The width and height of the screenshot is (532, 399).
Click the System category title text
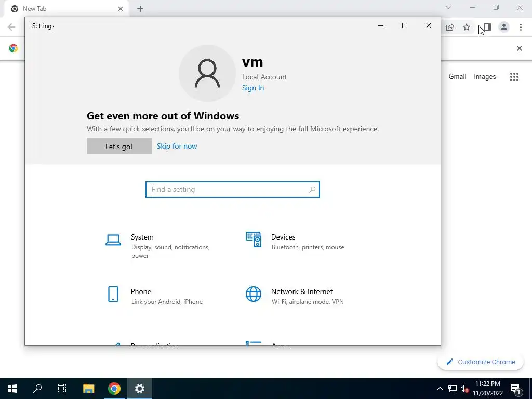142,237
